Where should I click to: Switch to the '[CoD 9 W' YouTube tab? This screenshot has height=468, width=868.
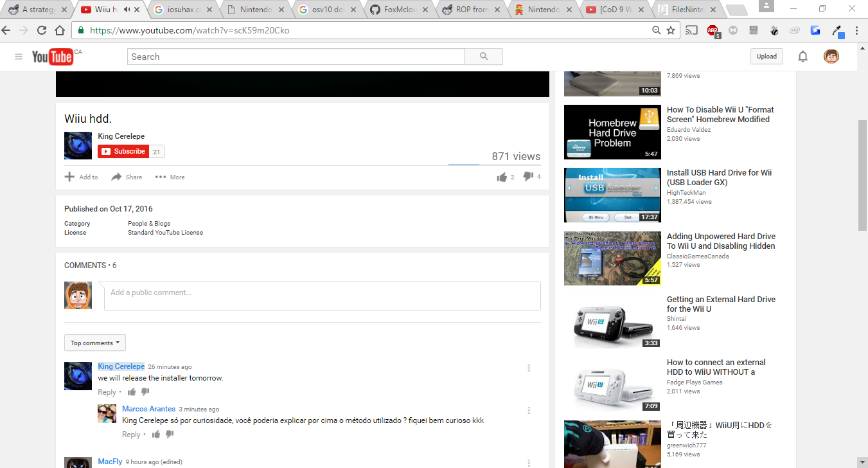[x=615, y=10]
